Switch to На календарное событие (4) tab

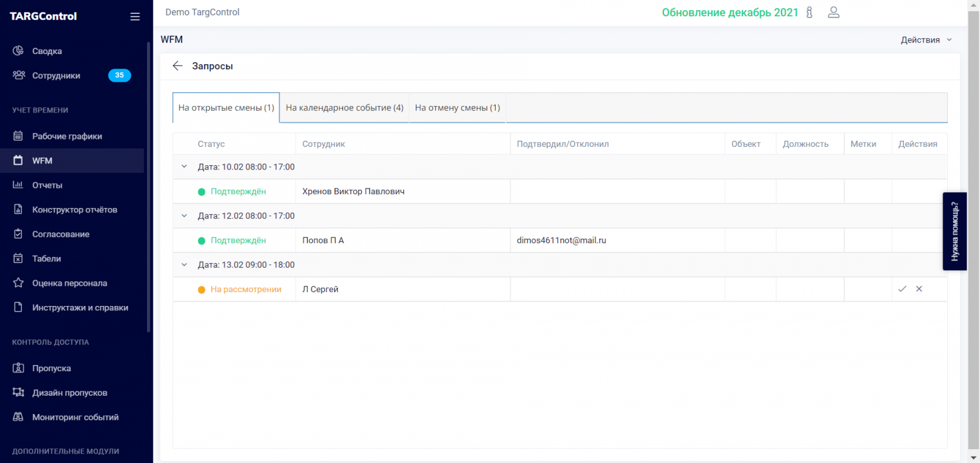[344, 107]
